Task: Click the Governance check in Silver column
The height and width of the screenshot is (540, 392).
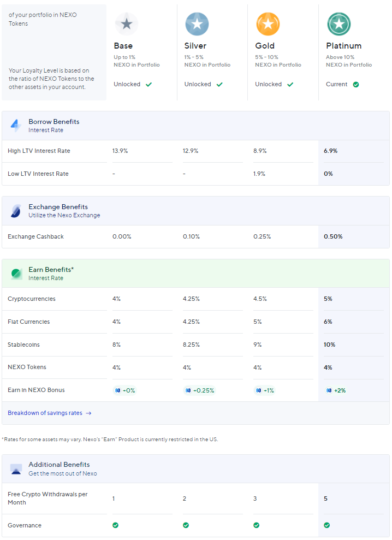Action: click(x=186, y=525)
